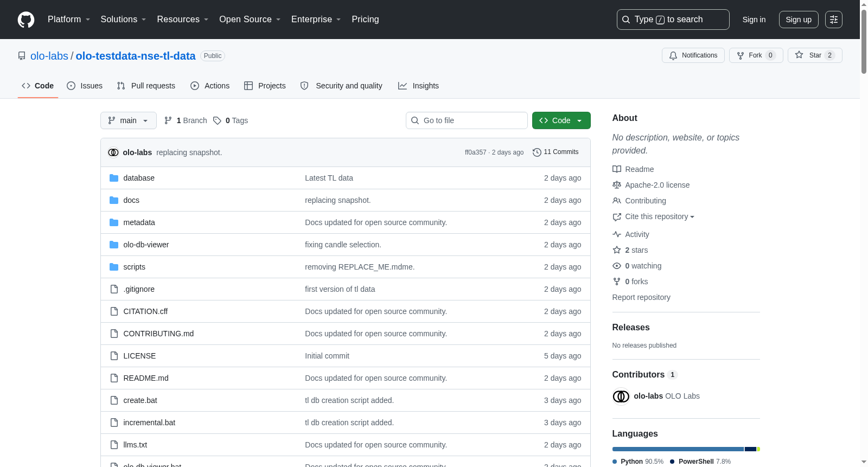Open the GitHub homepage logo
The width and height of the screenshot is (868, 467).
(x=26, y=20)
